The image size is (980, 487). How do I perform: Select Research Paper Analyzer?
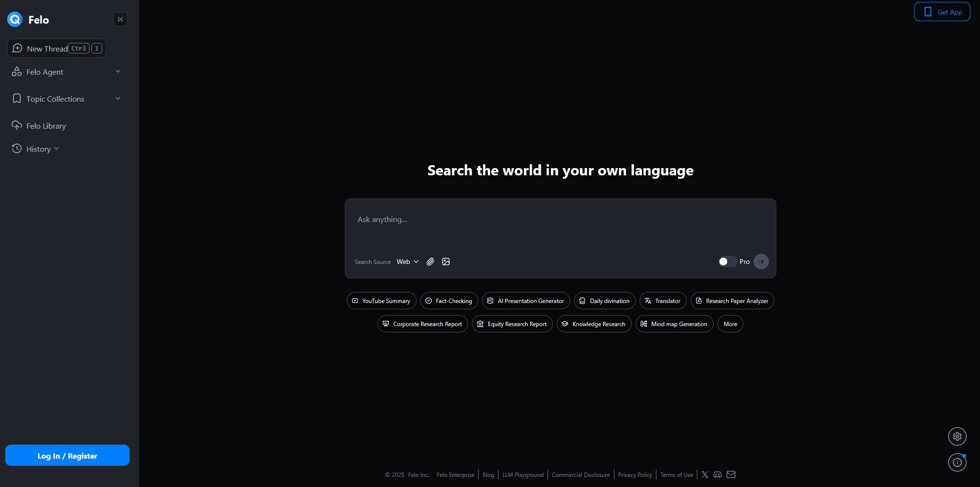(732, 301)
